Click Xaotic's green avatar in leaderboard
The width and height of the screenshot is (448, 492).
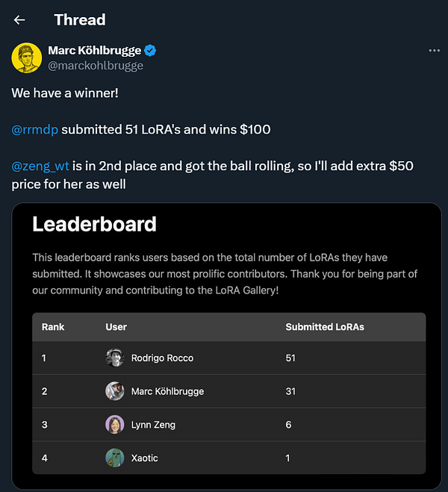(114, 458)
